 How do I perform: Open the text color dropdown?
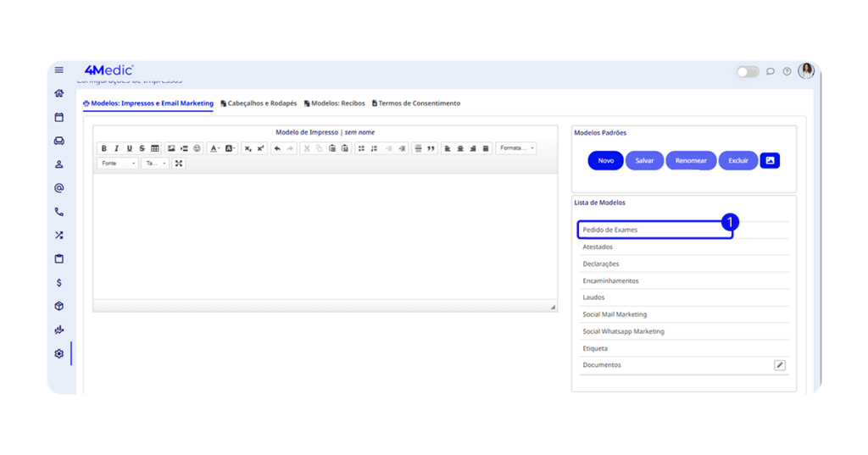215,148
